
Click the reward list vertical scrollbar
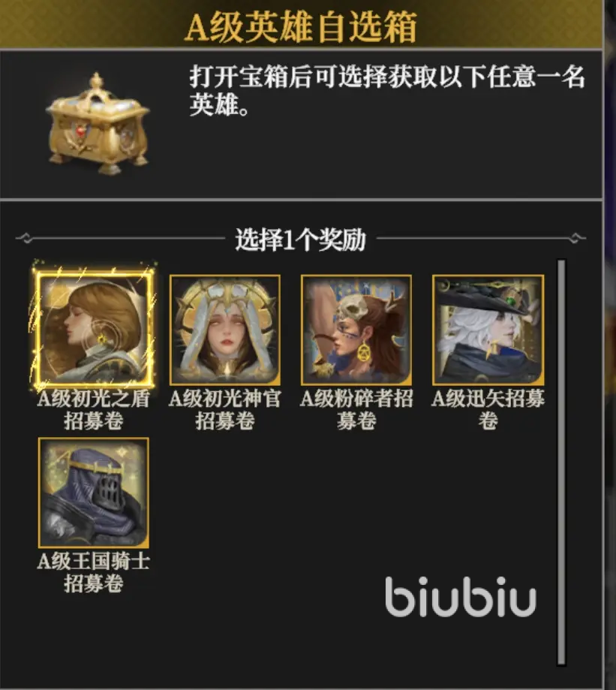pos(561,462)
